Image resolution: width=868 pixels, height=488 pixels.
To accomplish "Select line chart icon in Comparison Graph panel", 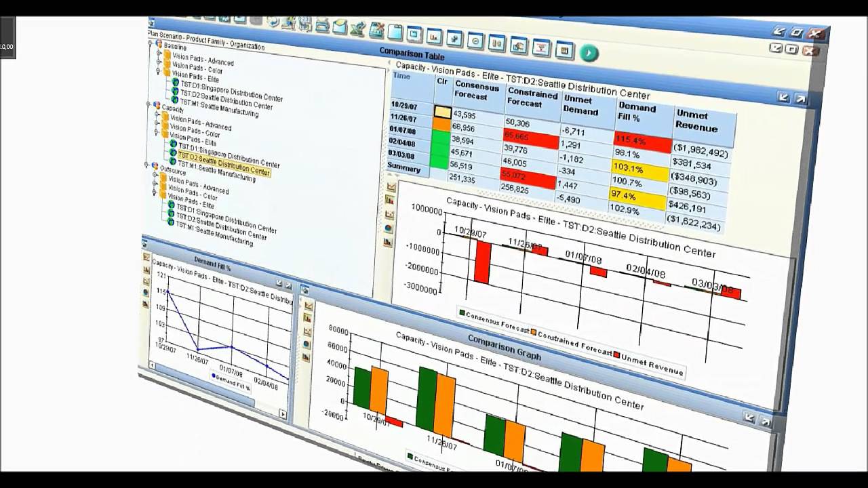I will coord(309,306).
